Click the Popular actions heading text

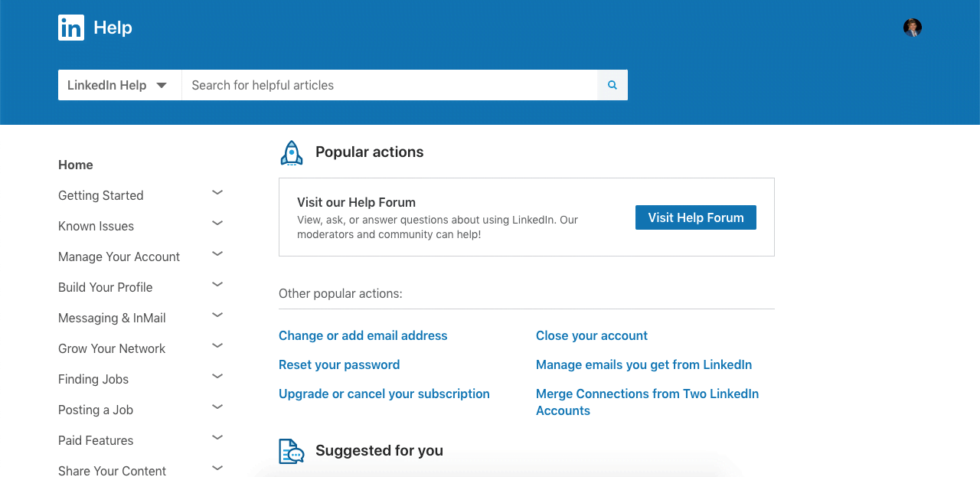coord(369,152)
